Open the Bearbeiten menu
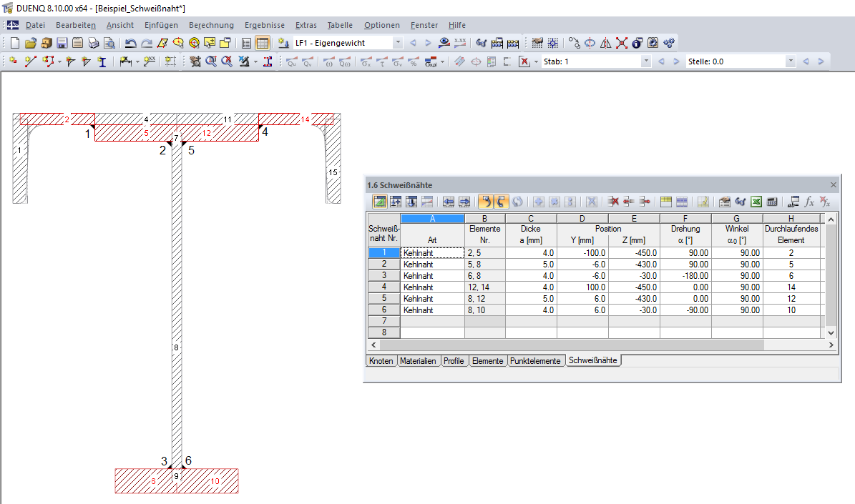 coord(76,25)
